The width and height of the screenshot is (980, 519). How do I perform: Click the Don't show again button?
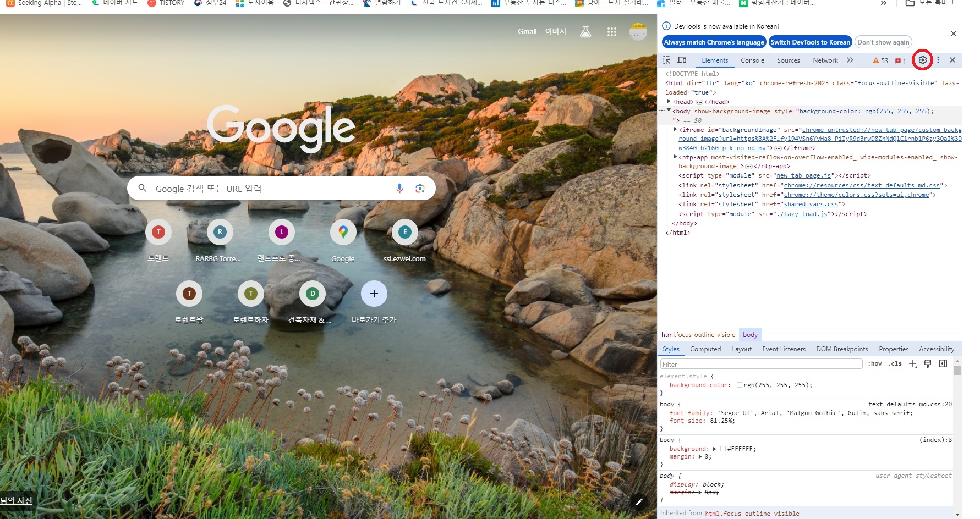(x=883, y=42)
